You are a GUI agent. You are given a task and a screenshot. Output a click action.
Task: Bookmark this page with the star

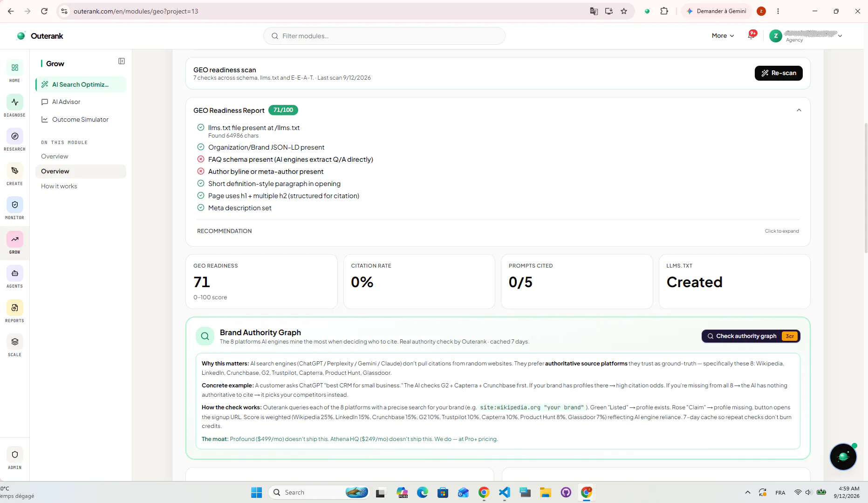pos(624,11)
